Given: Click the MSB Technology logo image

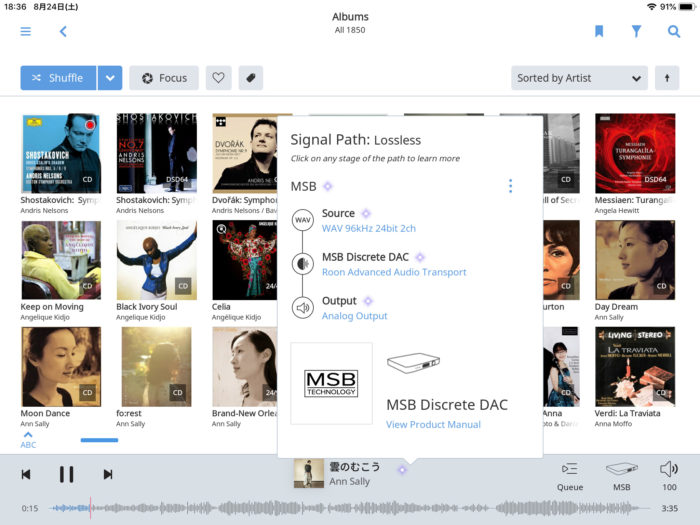Looking at the screenshot, I should [331, 383].
